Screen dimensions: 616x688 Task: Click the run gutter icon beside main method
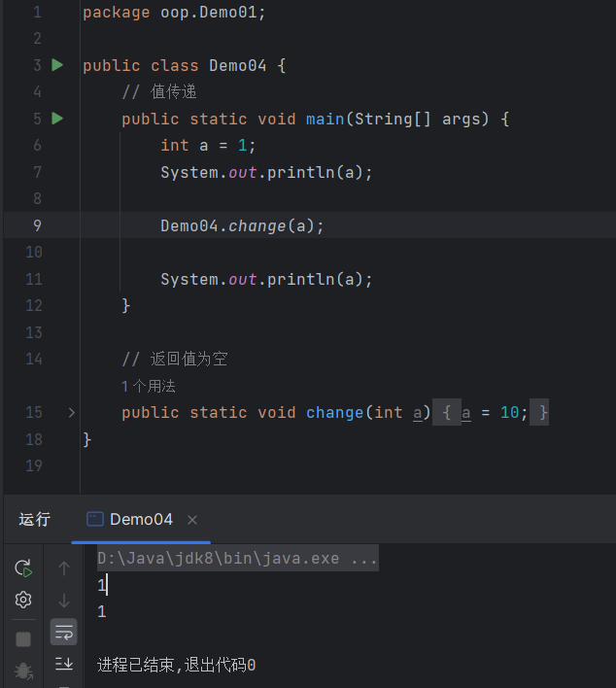point(57,119)
